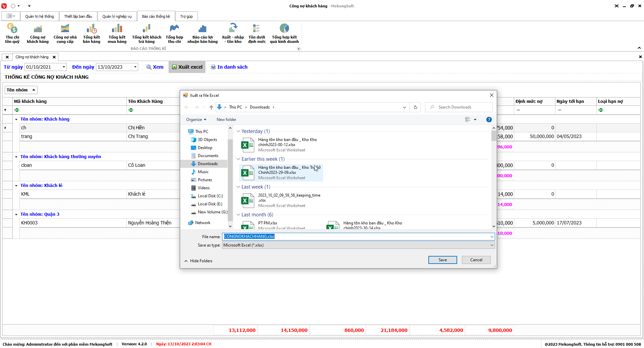644x348 pixels.
Task: Click the Cancel button in dialog
Action: (x=476, y=260)
